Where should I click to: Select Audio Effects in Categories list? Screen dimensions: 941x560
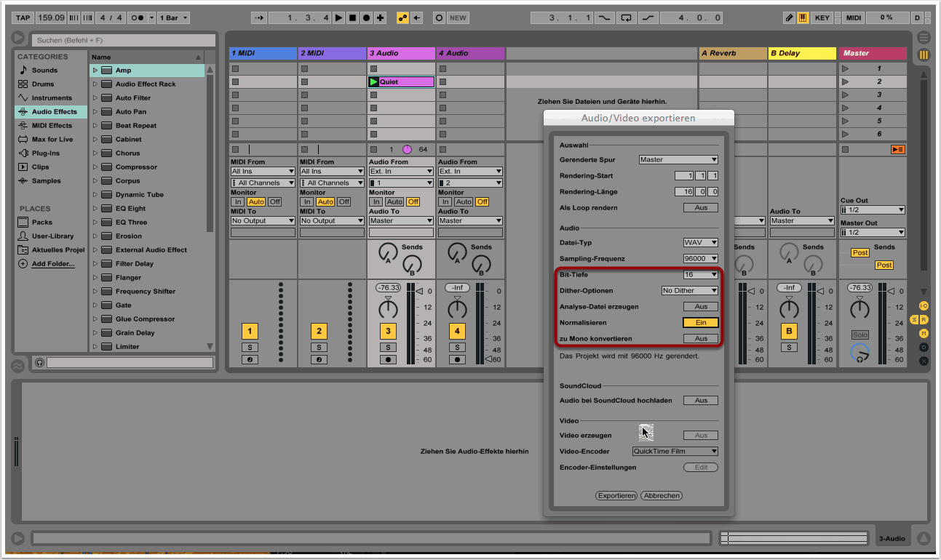(x=54, y=112)
